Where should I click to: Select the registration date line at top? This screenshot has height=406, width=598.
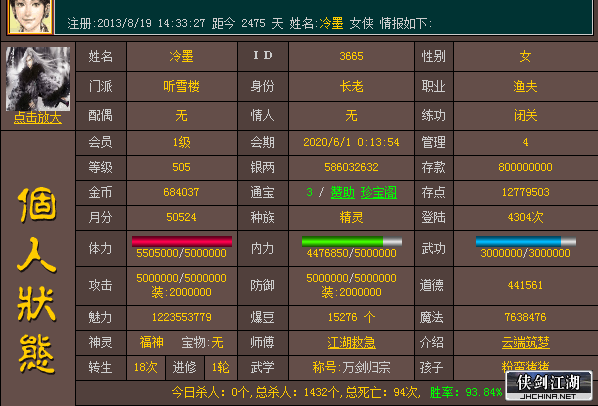250,24
